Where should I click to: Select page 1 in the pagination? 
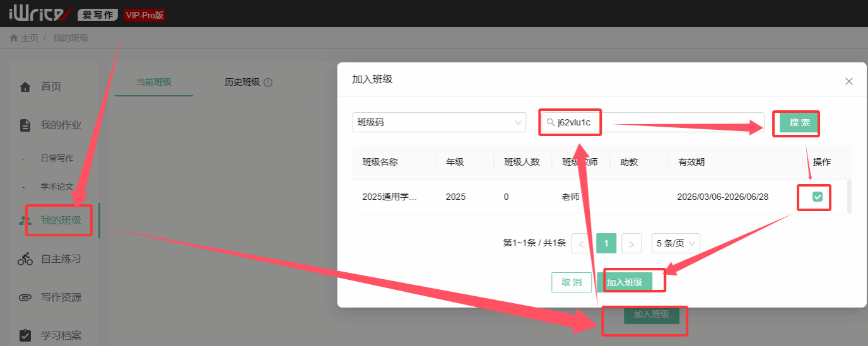606,243
